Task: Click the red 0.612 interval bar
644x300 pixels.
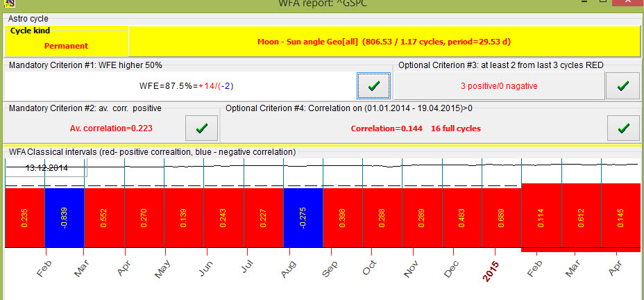Action: [581, 217]
